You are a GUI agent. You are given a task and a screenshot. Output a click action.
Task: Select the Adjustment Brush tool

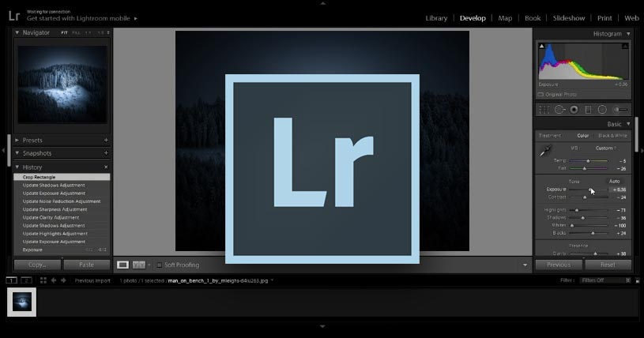[x=620, y=110]
